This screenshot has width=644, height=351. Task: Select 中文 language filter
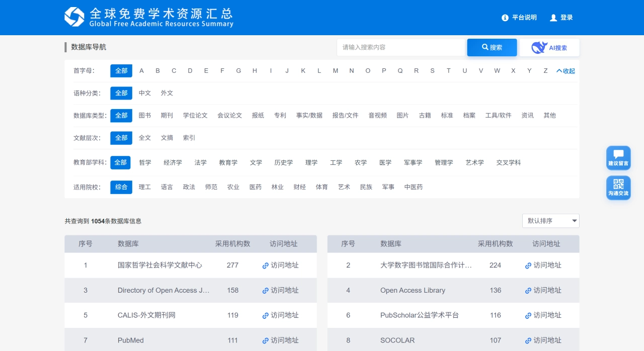click(145, 93)
